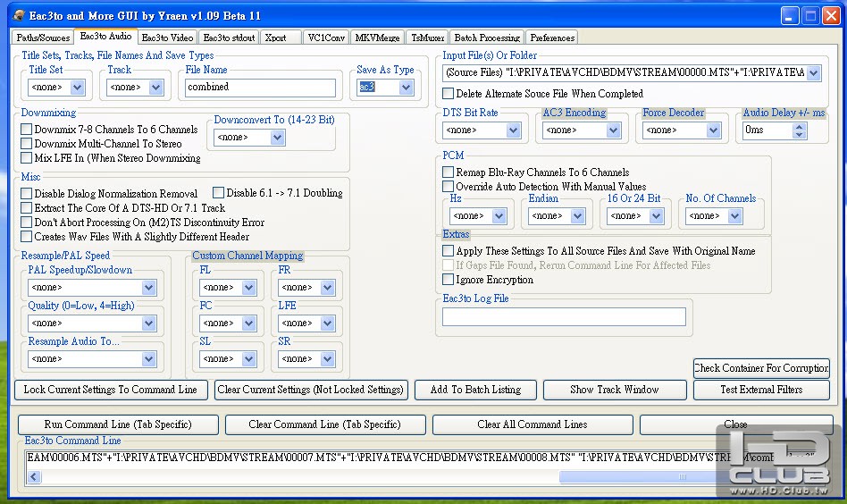The height and width of the screenshot is (504, 847).
Task: Open the PAL Speedup/Slowdown dropdown
Action: tap(148, 288)
